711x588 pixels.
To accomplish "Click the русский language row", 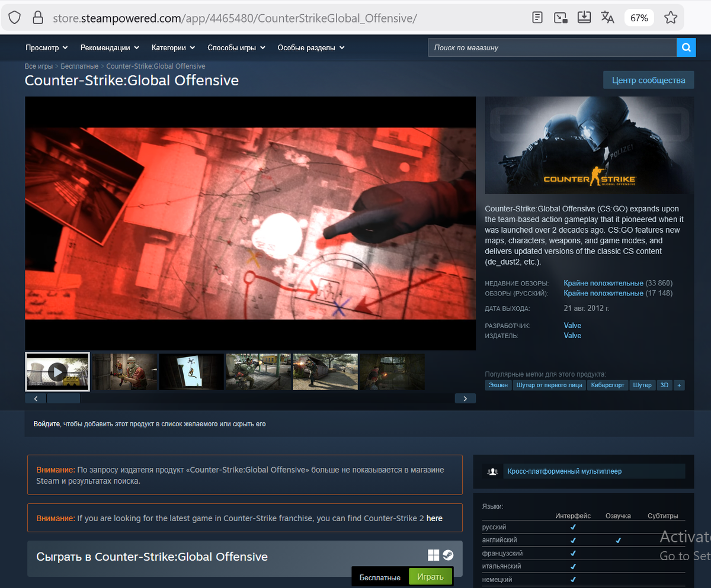I will pyautogui.click(x=584, y=527).
